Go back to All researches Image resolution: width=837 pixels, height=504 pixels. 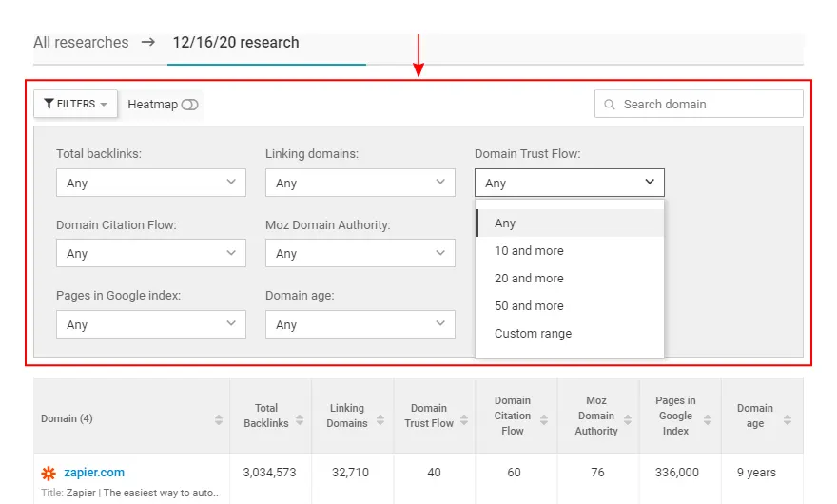pos(81,42)
